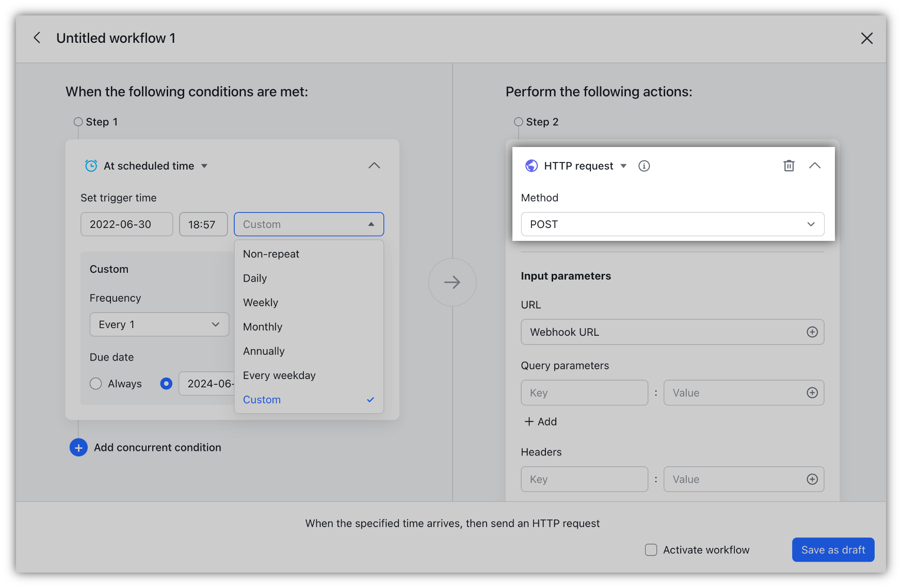
Task: Click the 18:57 trigger time field
Action: pos(203,224)
